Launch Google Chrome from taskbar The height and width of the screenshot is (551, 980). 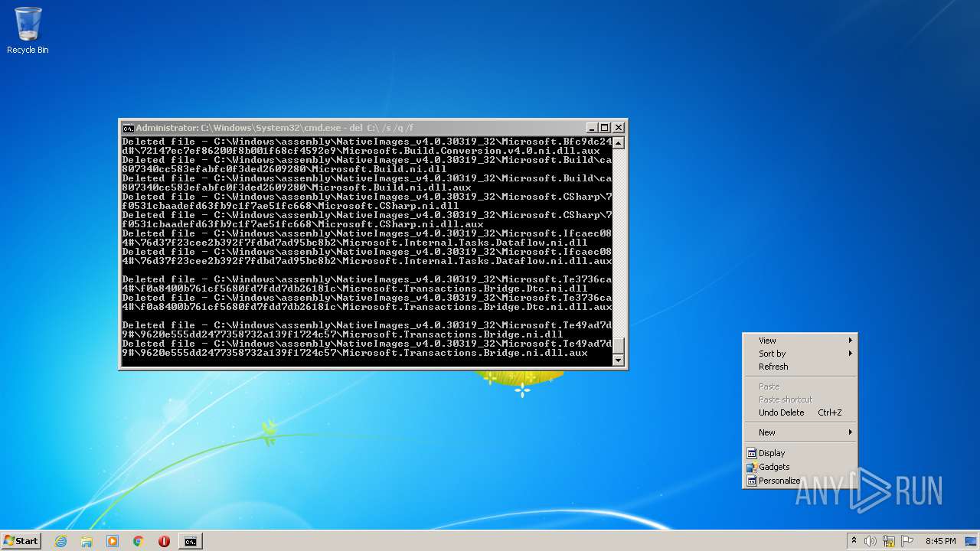pos(138,541)
